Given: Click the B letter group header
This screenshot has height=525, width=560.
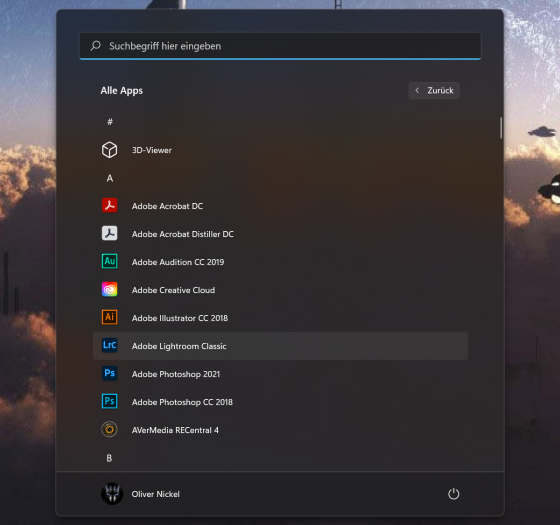Looking at the screenshot, I should pos(109,458).
